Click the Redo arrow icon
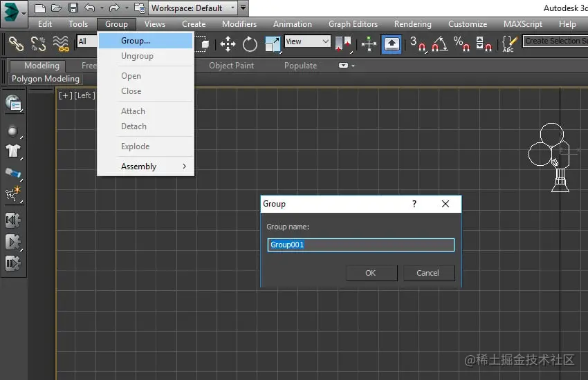Image resolution: width=588 pixels, height=380 pixels. pyautogui.click(x=114, y=8)
